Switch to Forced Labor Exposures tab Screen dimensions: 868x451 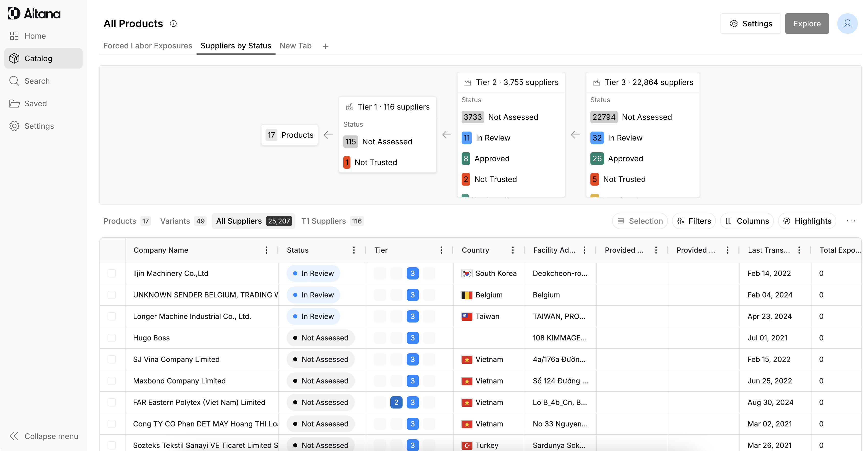[147, 46]
